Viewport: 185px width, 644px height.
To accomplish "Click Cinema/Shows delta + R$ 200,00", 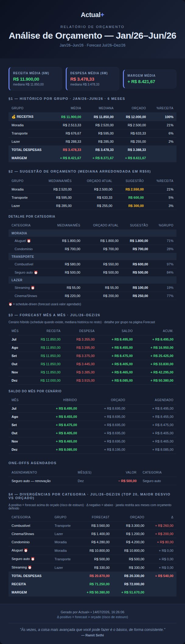I will tap(164, 534).
